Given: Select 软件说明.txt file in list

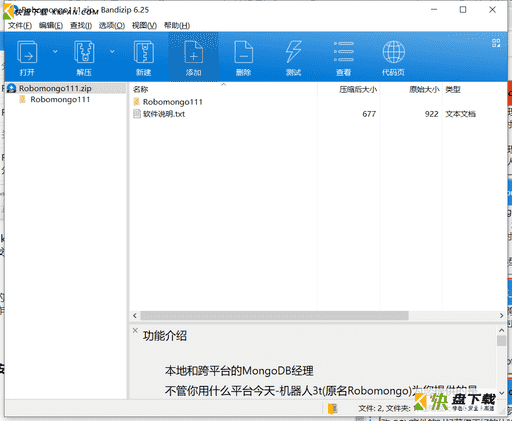Looking at the screenshot, I should point(164,114).
